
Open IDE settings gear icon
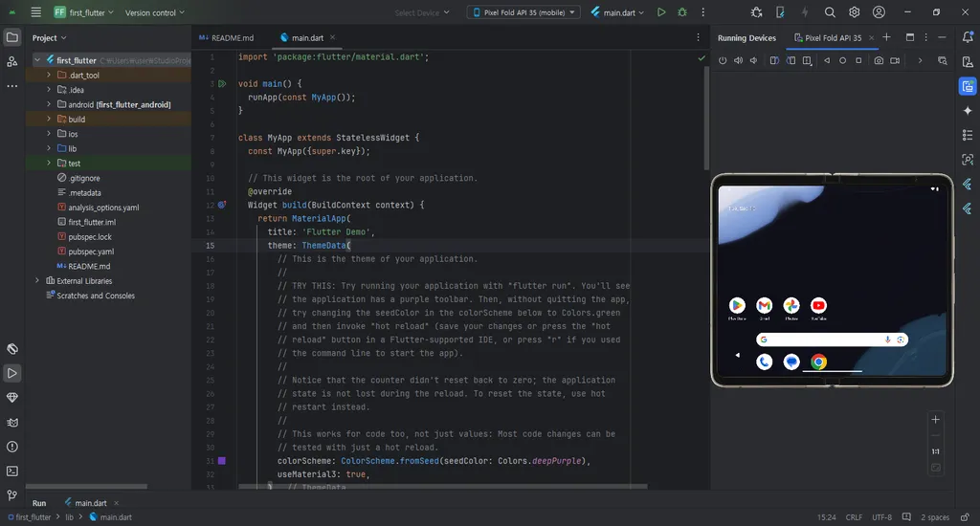point(855,12)
